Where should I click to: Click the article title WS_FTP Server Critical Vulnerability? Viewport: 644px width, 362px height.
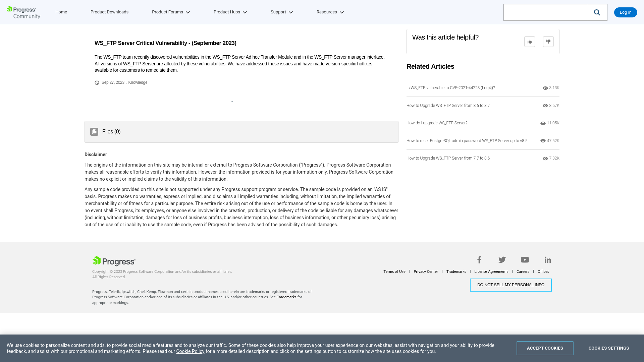click(165, 43)
